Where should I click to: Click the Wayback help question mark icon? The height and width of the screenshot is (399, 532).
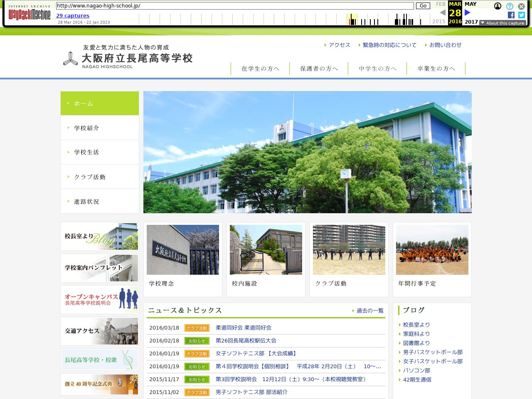510,6
